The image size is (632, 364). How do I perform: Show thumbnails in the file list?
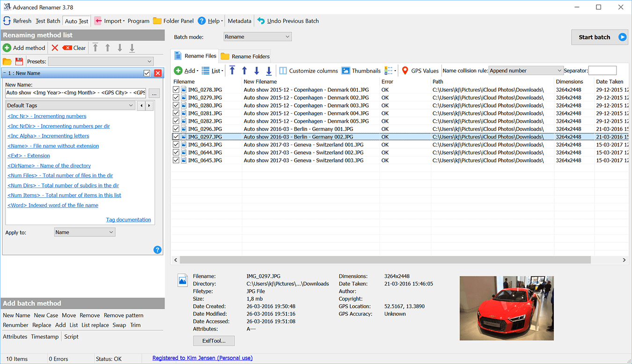[360, 71]
